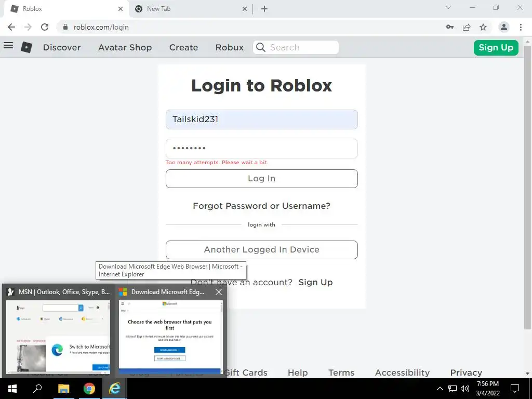Share this page icon in address bar
Viewport: 532px width, 399px height.
tap(467, 27)
